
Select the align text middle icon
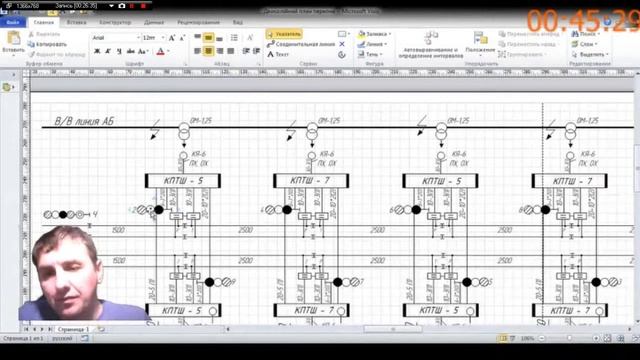208,38
